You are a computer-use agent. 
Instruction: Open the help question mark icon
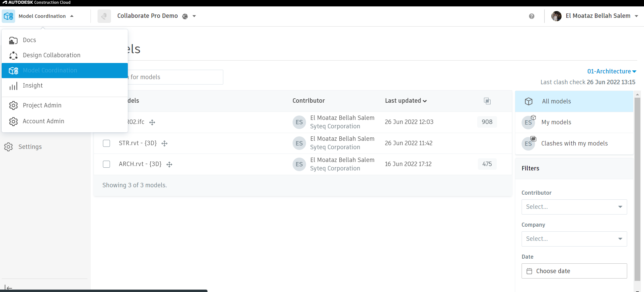pyautogui.click(x=532, y=16)
